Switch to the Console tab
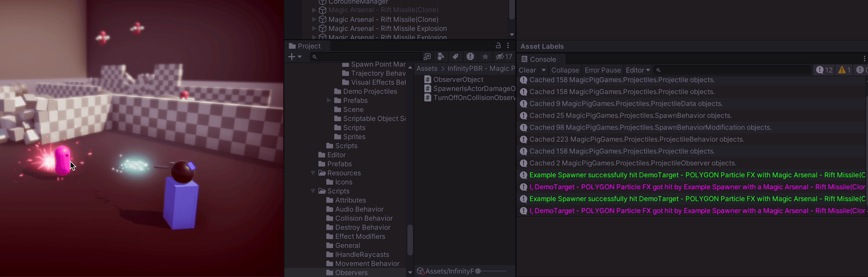Screen dimensions: 868x277 pyautogui.click(x=542, y=59)
